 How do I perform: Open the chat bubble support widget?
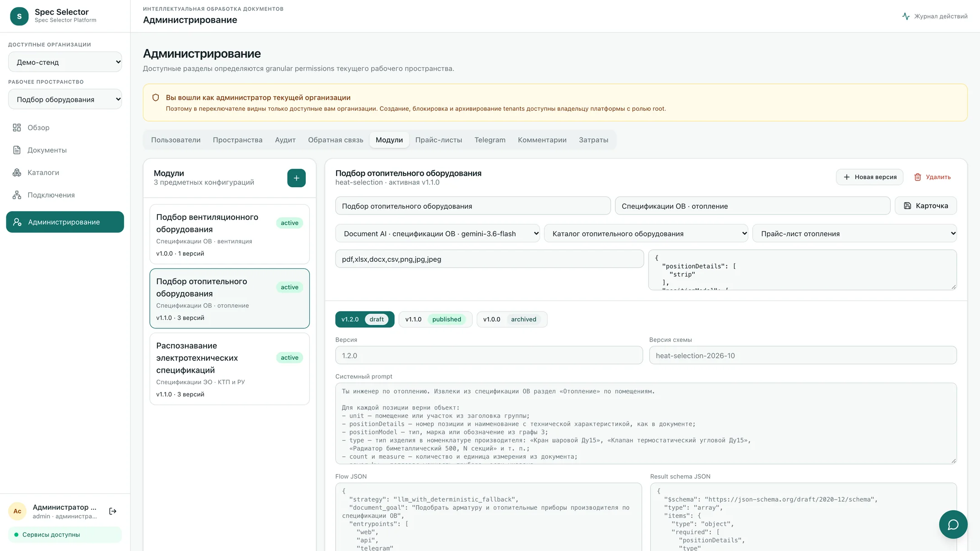(953, 524)
